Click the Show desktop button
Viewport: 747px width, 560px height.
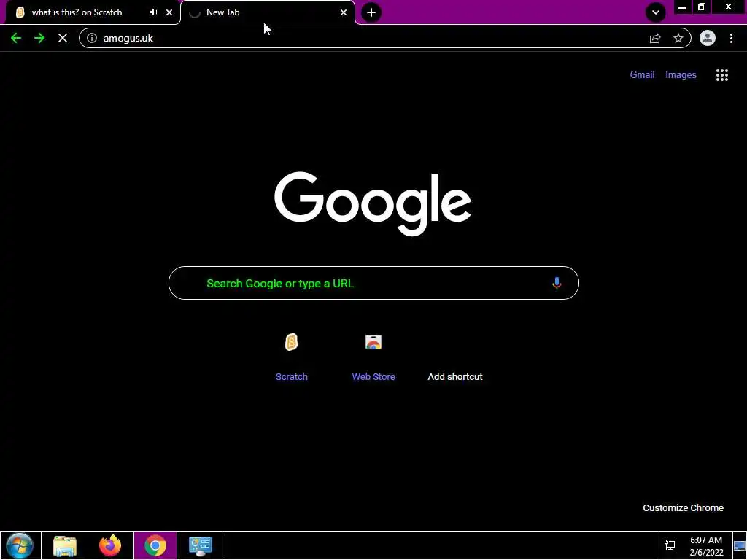coord(740,545)
